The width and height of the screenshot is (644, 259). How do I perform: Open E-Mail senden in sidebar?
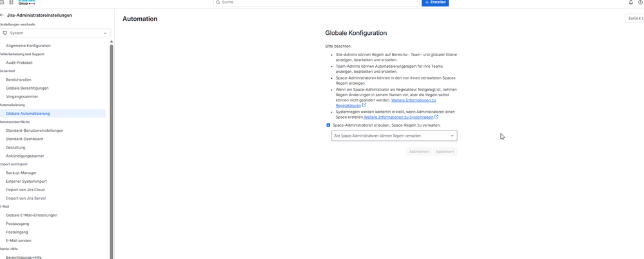[x=19, y=240]
